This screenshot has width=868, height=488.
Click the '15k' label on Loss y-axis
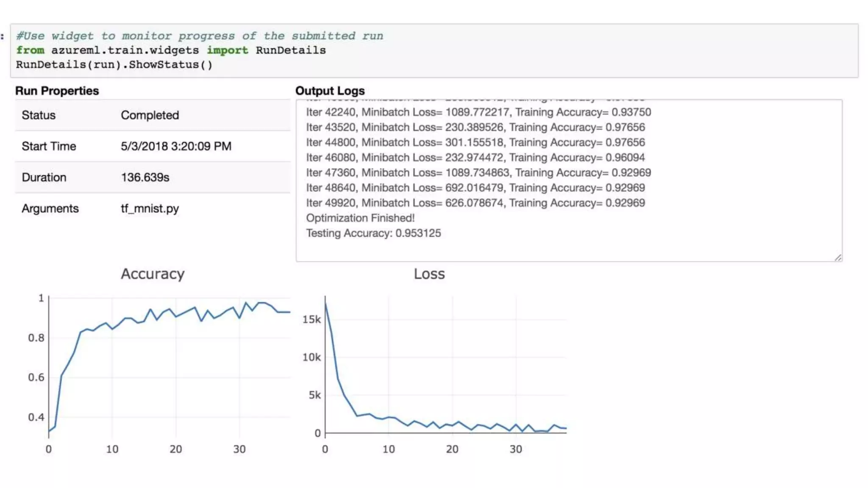coord(312,319)
